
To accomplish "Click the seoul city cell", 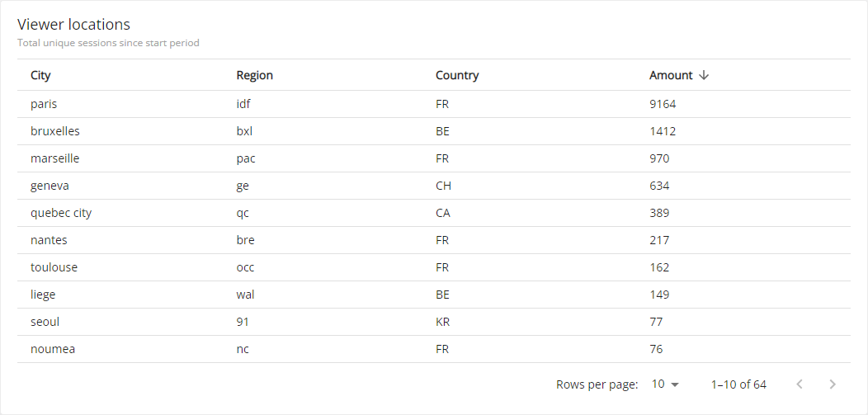I will [x=45, y=322].
